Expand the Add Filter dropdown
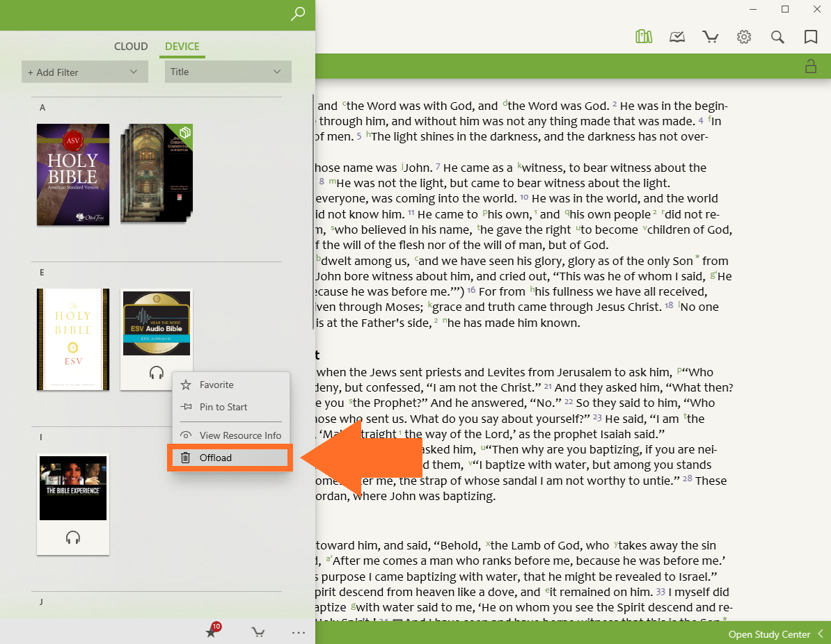Viewport: 831px width, 644px height. (84, 72)
